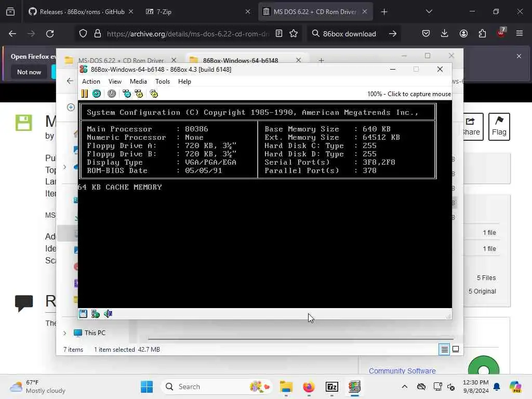Viewport: 532px width, 399px height.
Task: Switch to the 7-Zip browser tab
Action: (198, 11)
